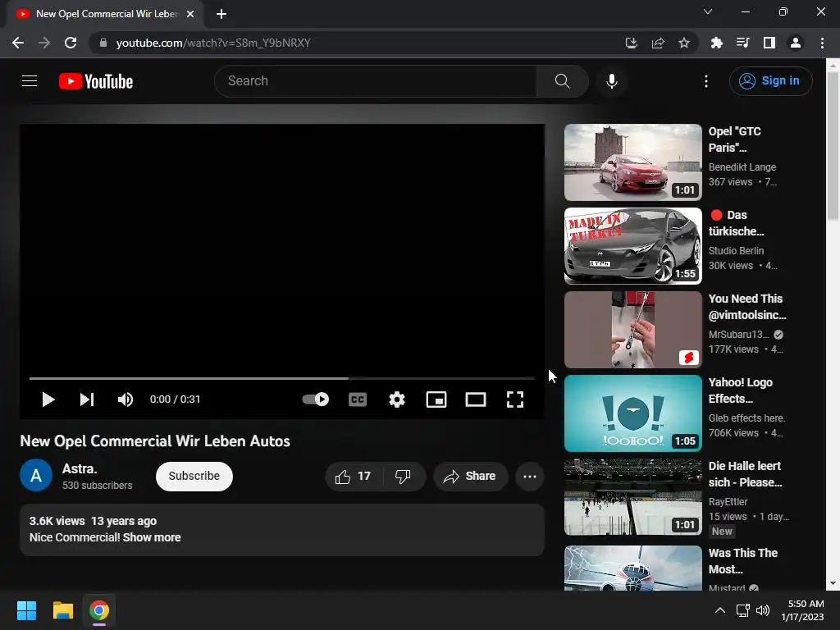
Task: Click install app icon in address bar
Action: point(632,43)
